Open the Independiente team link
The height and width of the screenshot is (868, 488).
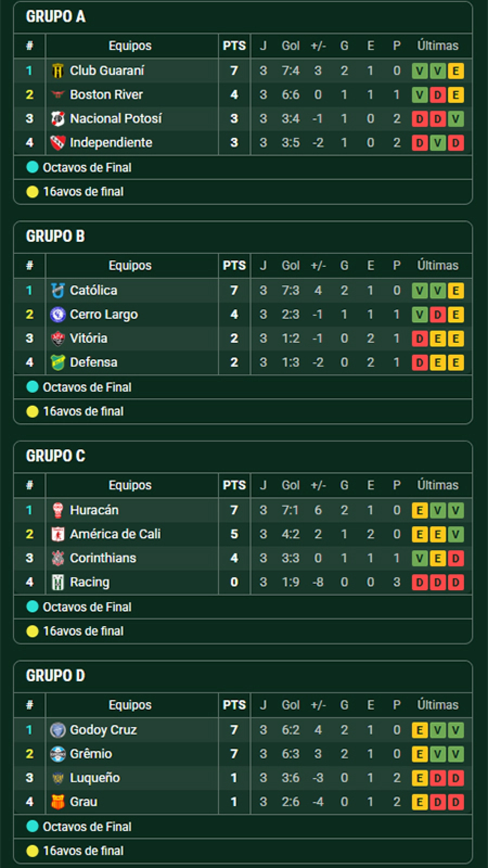point(111,143)
